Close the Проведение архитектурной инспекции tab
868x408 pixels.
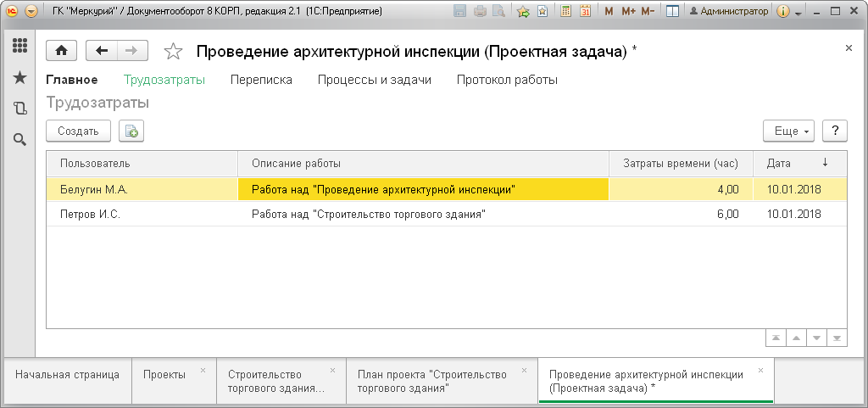(760, 370)
